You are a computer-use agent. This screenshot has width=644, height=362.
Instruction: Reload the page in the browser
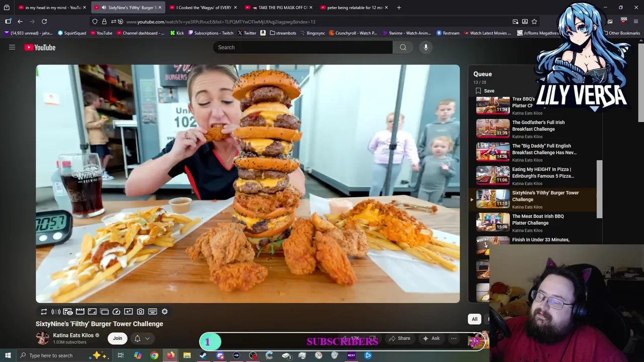44,22
